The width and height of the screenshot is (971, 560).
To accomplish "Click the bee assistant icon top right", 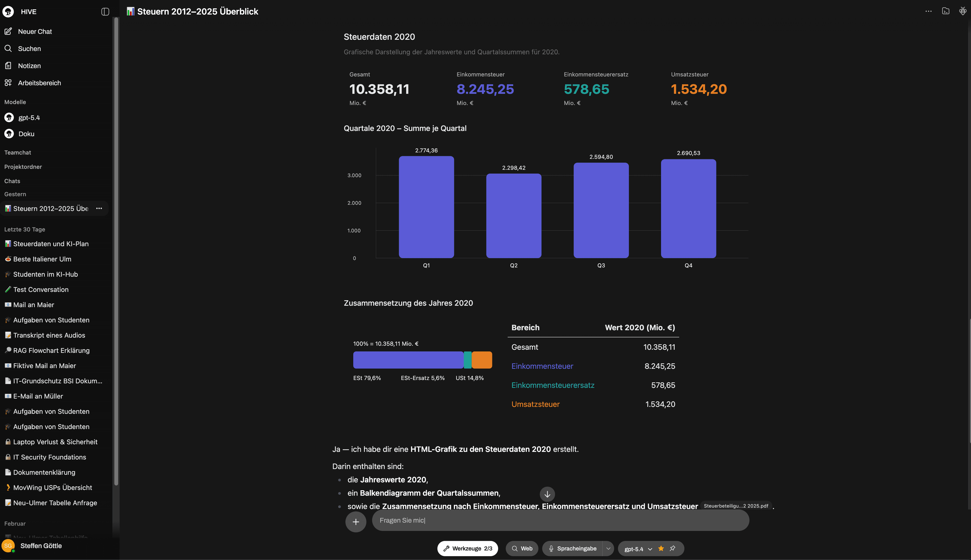I will tap(963, 11).
